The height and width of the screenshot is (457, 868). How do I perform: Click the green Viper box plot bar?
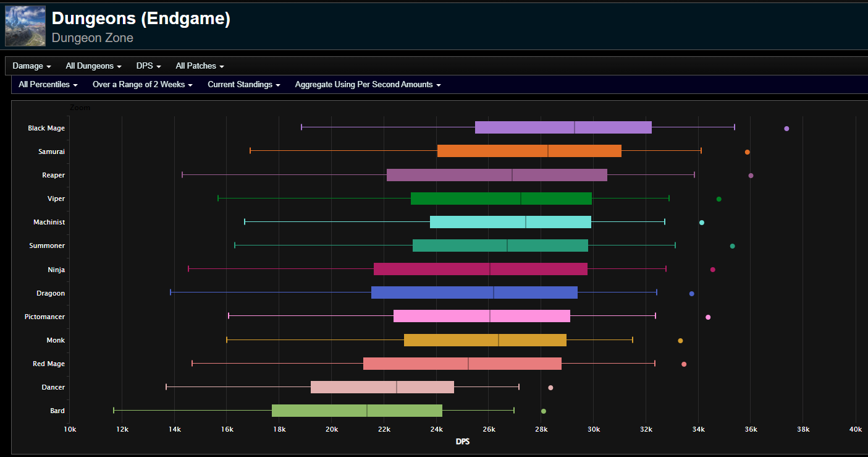pyautogui.click(x=501, y=199)
